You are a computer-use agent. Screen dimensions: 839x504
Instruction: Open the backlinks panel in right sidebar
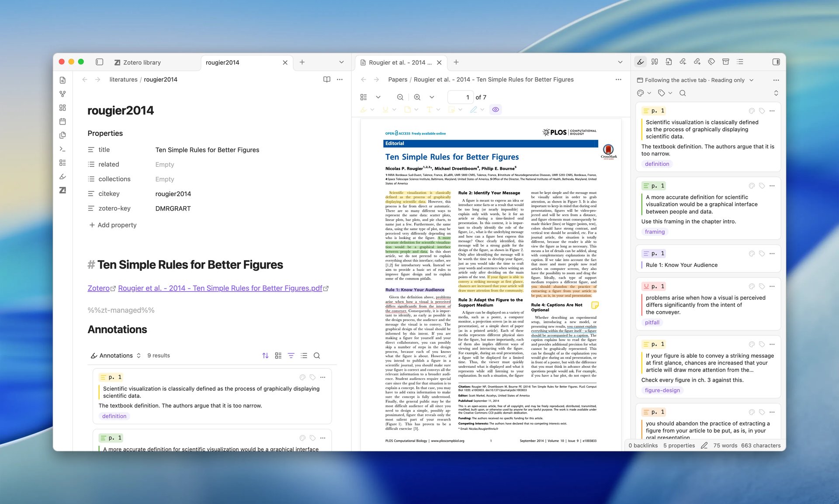[x=683, y=62]
